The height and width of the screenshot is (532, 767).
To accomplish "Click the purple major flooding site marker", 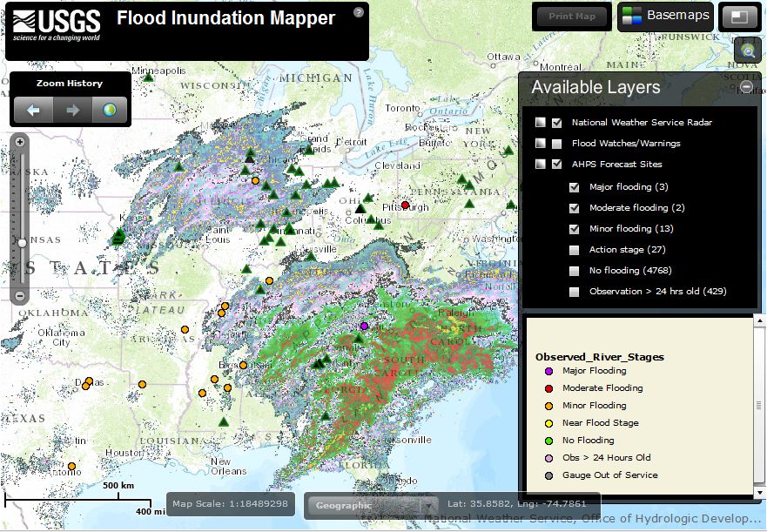I will (x=364, y=326).
